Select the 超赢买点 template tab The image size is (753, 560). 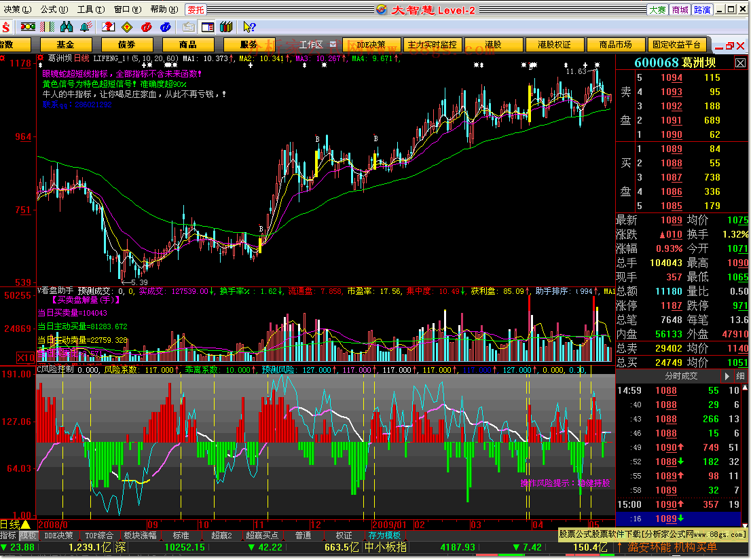tap(261, 536)
